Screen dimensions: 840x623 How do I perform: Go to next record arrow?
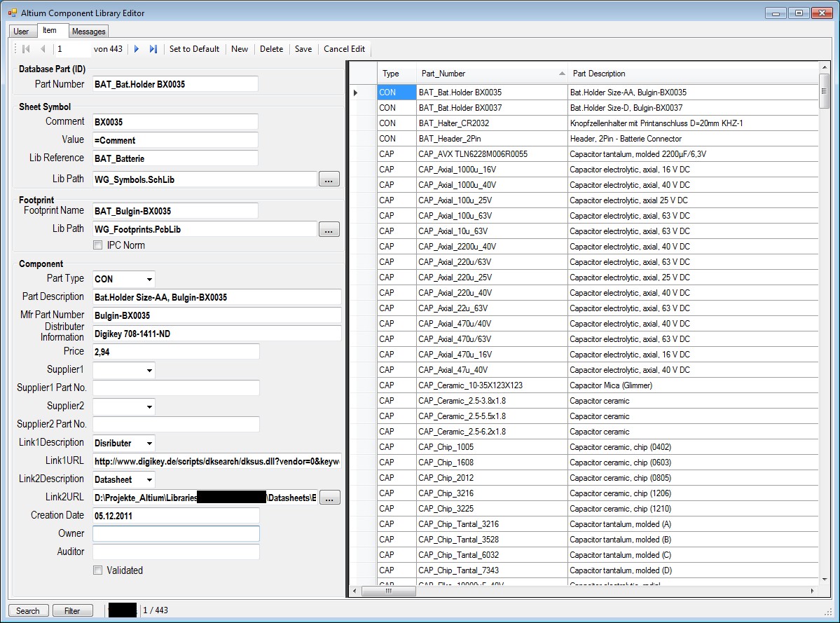pyautogui.click(x=137, y=49)
